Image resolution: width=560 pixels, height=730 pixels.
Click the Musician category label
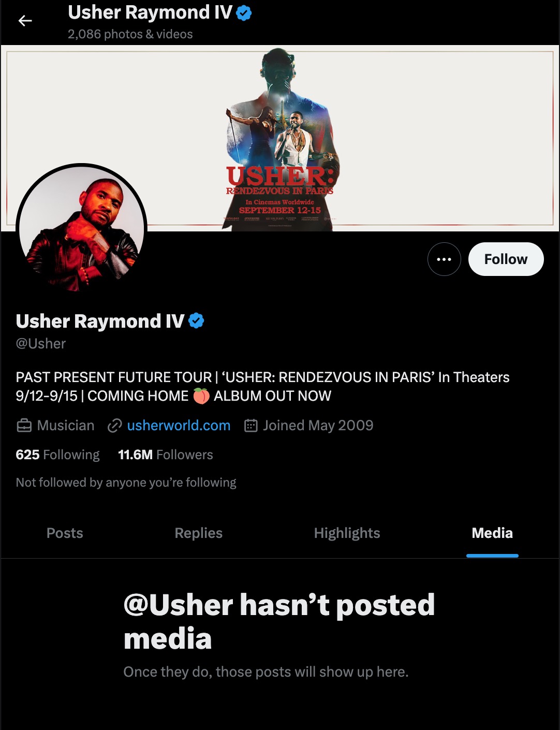[x=66, y=426]
